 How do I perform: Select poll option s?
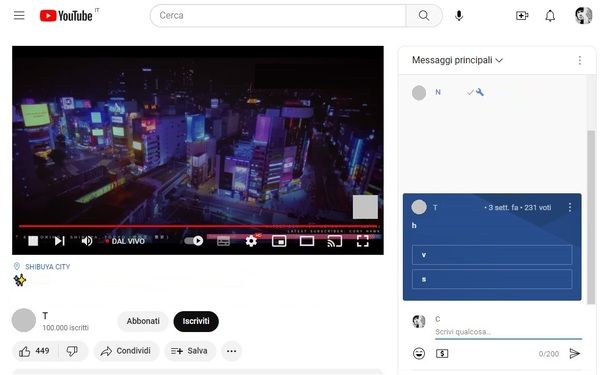[492, 279]
